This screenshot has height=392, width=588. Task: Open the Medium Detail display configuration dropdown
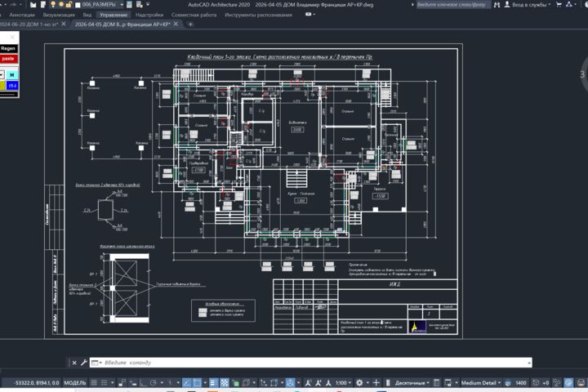[481, 383]
